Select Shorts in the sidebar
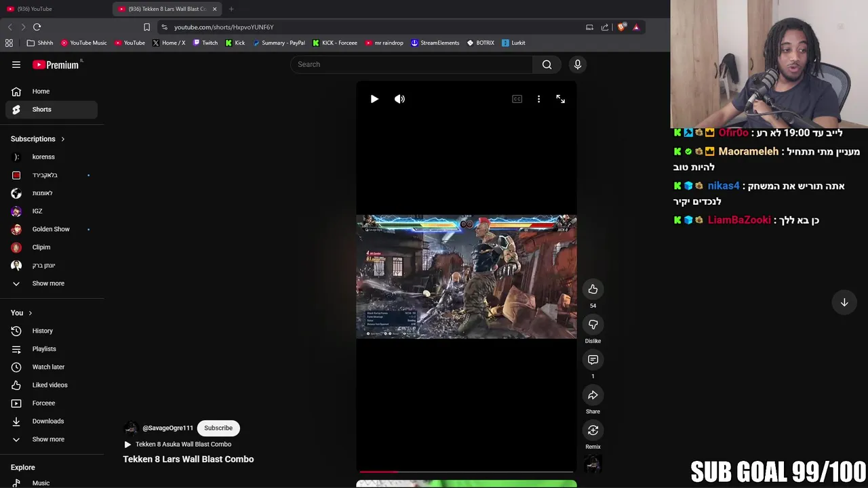Image resolution: width=868 pixels, height=488 pixels. (52, 109)
